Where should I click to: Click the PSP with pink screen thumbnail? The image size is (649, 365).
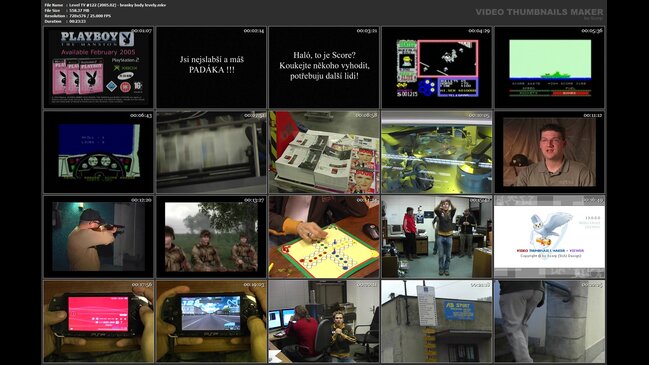pos(99,321)
